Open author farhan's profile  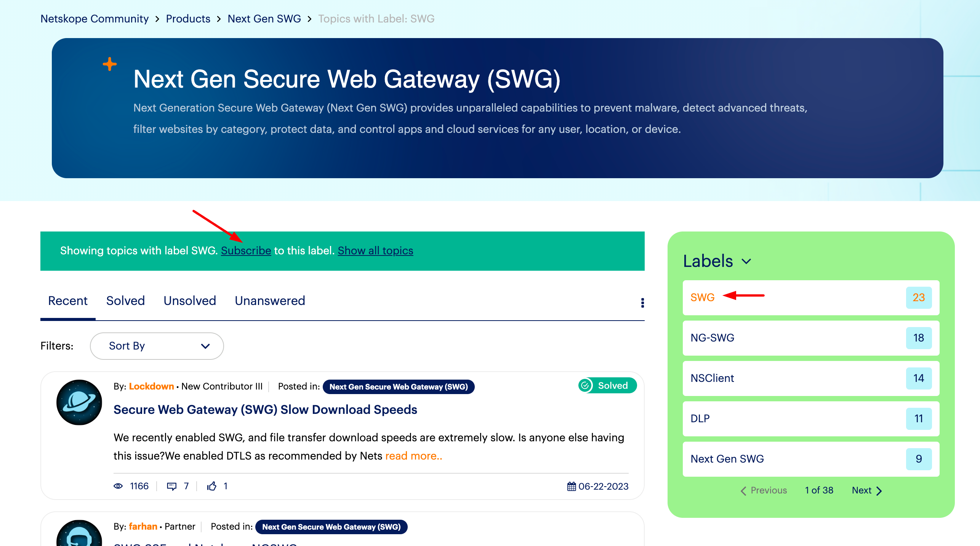[143, 526]
